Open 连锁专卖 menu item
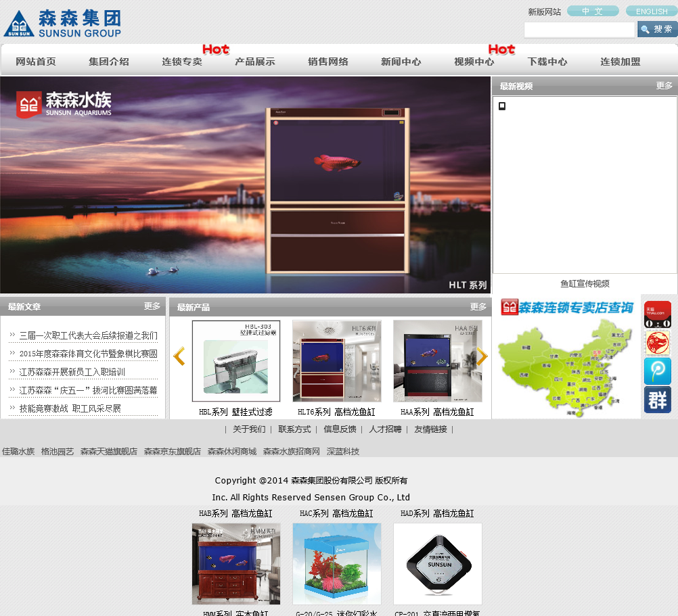Viewport: 678px width, 616px height. [x=182, y=62]
